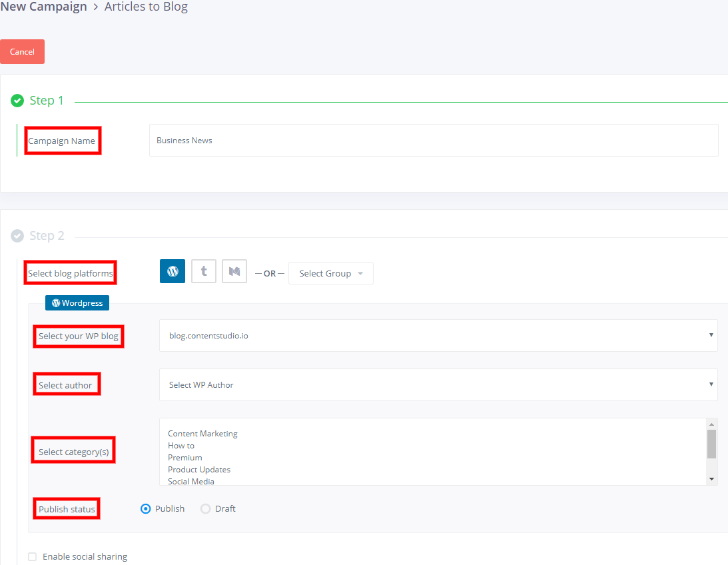Go to New Campaign breadcrumb
Viewport: 728px width, 565px height.
click(x=44, y=7)
